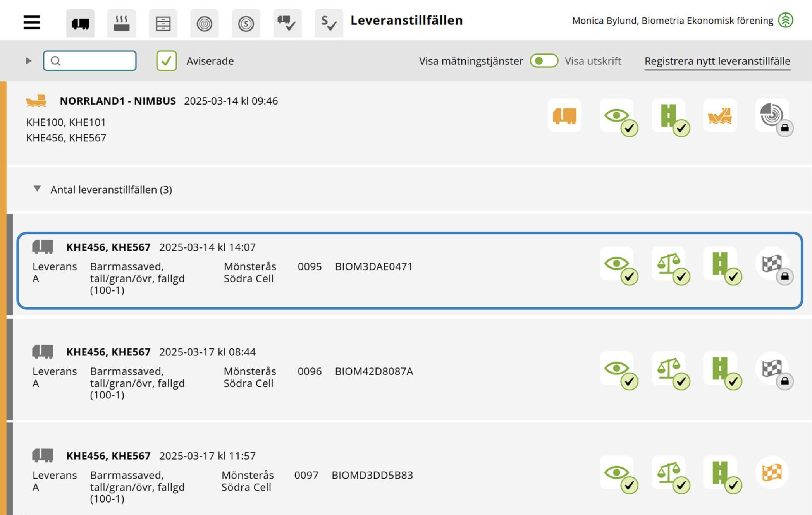The width and height of the screenshot is (812, 515).
Task: Click the orange ship icon for NORRLAND1 - NIMBUS
Action: click(36, 101)
